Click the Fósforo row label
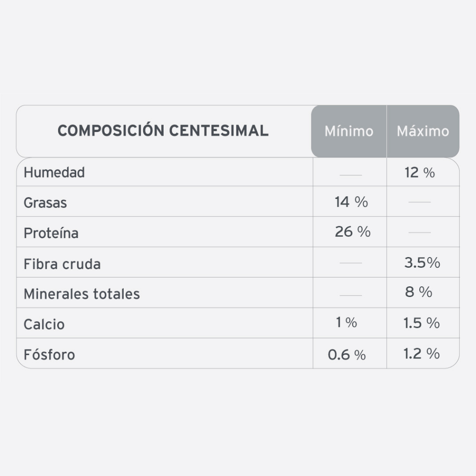 (49, 355)
